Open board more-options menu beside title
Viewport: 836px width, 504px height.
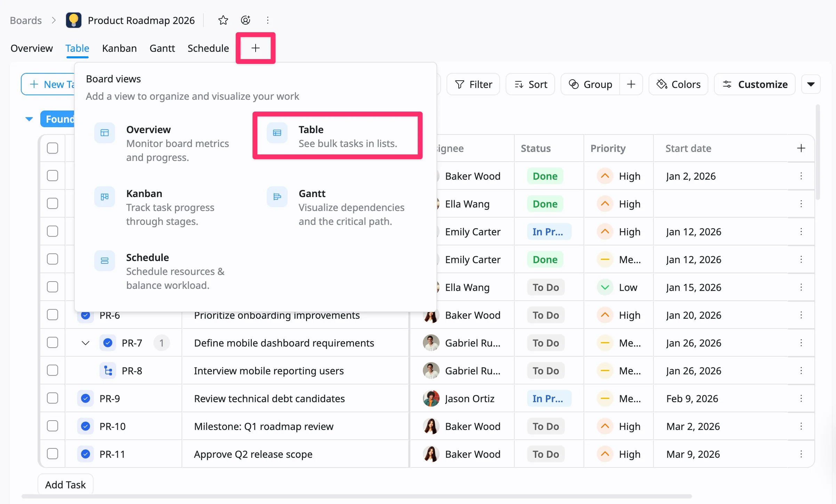(x=267, y=20)
